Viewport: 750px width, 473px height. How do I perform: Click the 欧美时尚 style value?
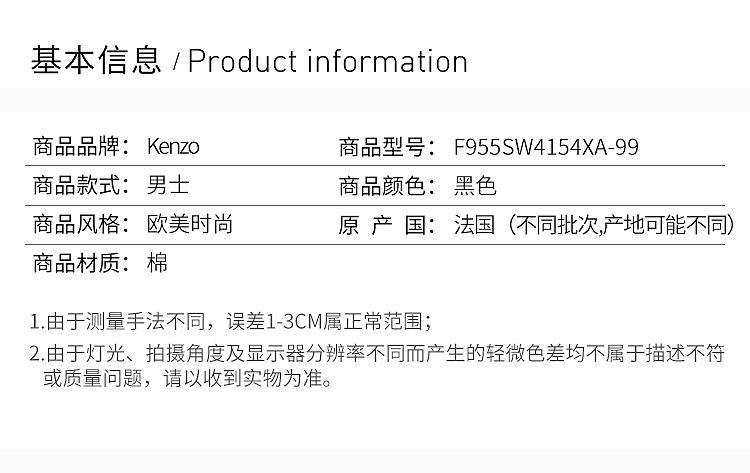click(190, 225)
